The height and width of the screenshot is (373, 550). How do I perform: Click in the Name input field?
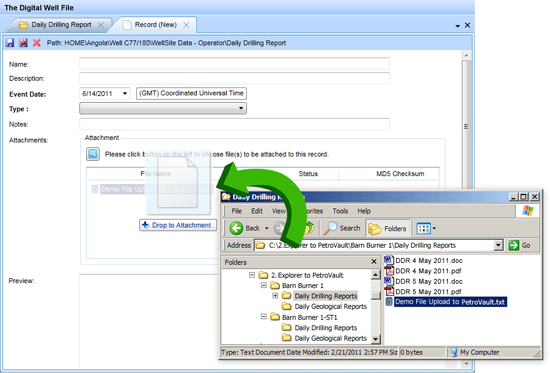pyautogui.click(x=234, y=64)
